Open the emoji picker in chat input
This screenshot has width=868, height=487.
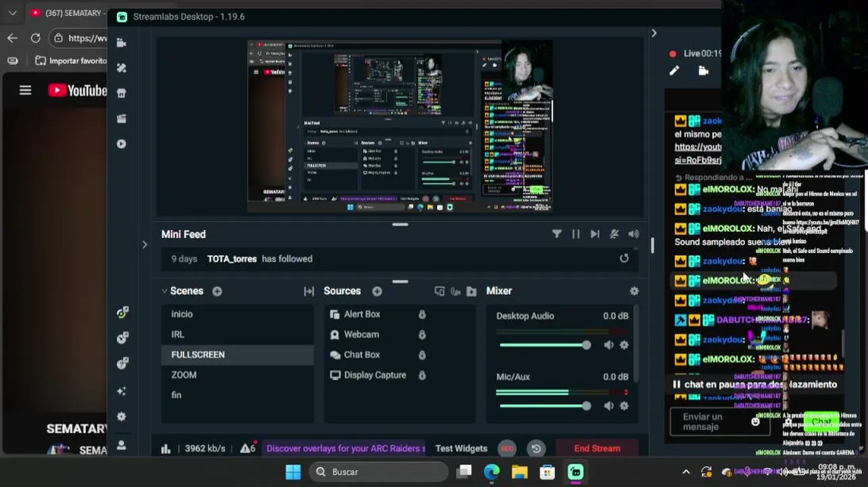(x=755, y=421)
